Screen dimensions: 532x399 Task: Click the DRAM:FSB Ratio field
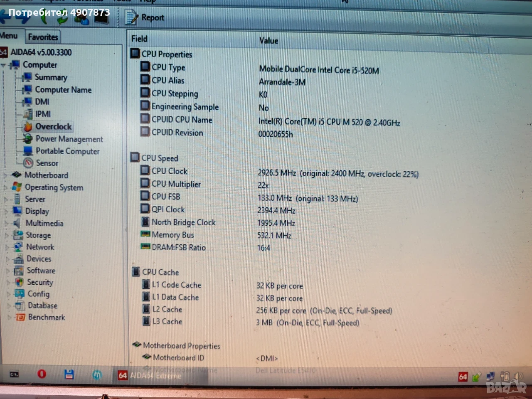[179, 247]
